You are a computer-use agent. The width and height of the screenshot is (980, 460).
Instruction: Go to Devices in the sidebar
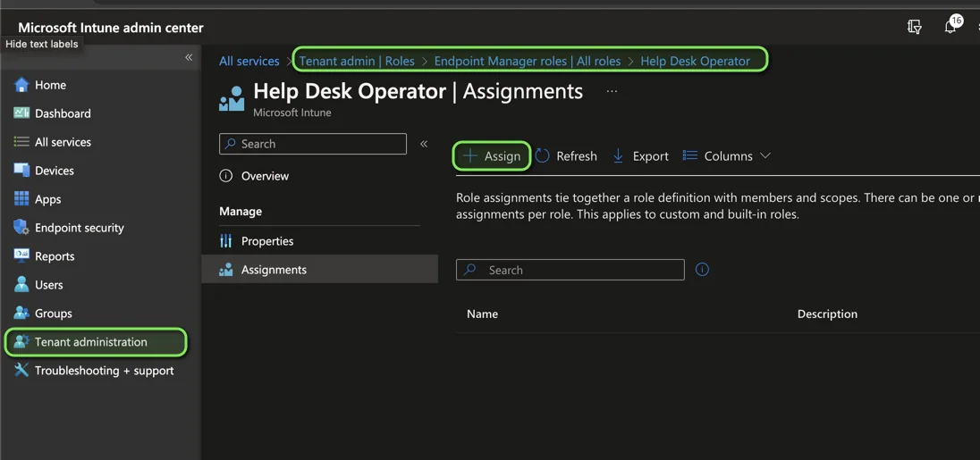(54, 171)
